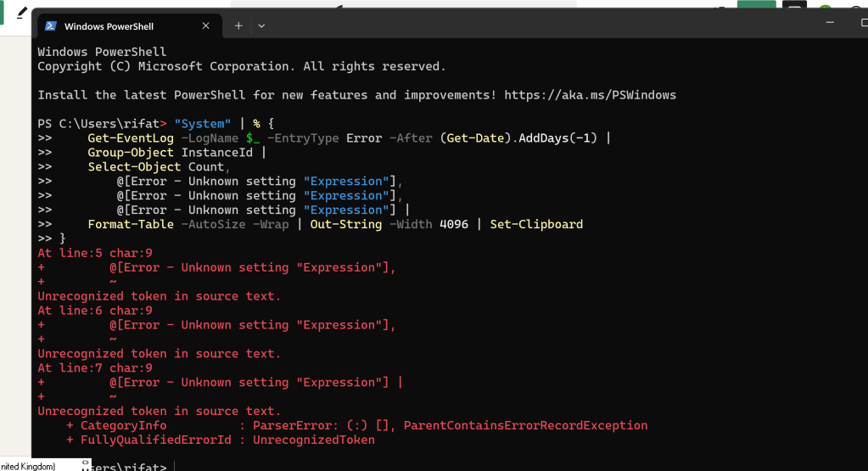868x471 pixels.
Task: Click the "Copyright (C) Microsoft Corporation" line
Action: coord(241,66)
